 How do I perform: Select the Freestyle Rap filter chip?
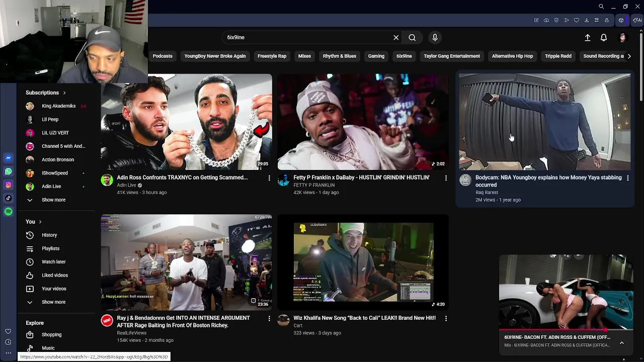272,56
